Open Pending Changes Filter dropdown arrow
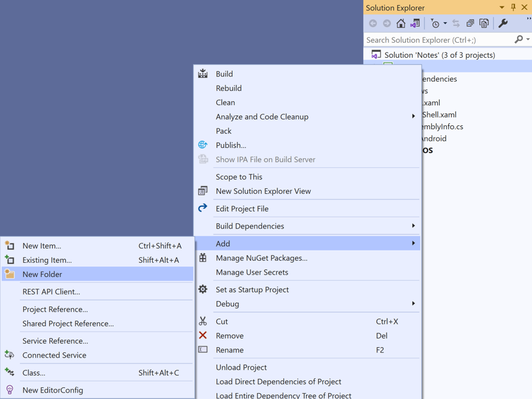Viewport: 532px width, 399px height. 445,24
